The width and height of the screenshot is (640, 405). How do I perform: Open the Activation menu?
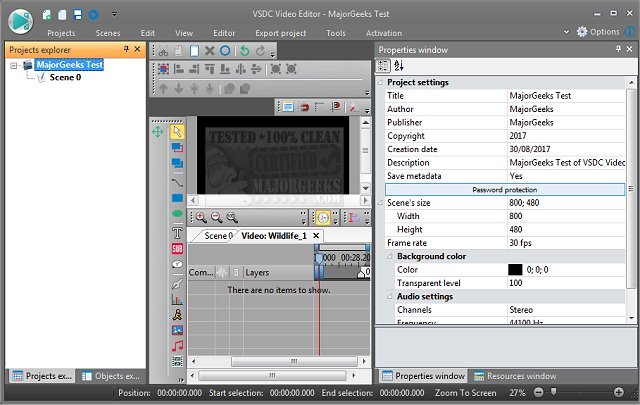click(384, 33)
